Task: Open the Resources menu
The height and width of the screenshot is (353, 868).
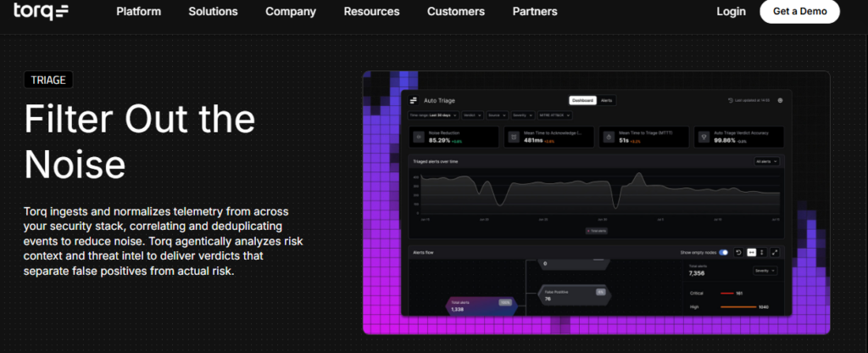Action: [371, 11]
